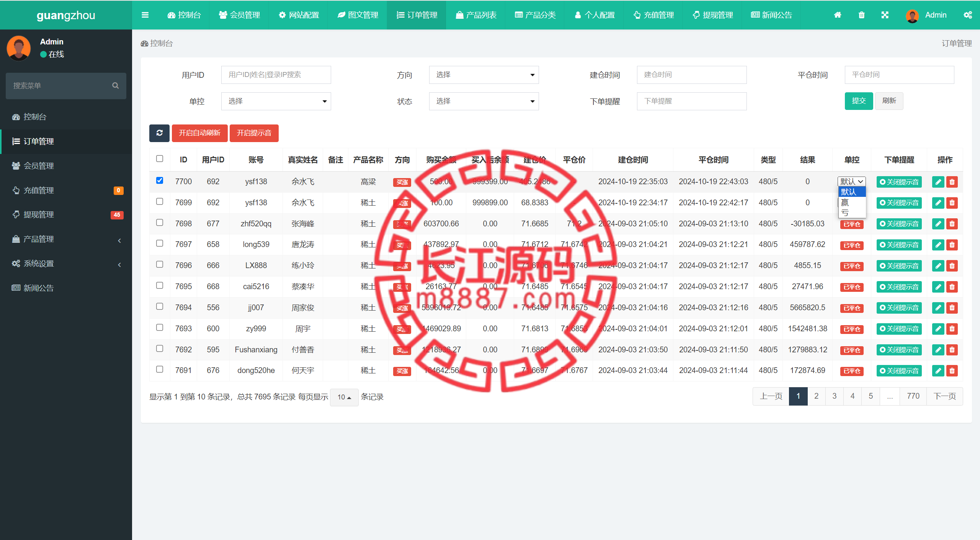This screenshot has width=980, height=540.
Task: Expand 系统设置 in the sidebar
Action: [x=66, y=264]
